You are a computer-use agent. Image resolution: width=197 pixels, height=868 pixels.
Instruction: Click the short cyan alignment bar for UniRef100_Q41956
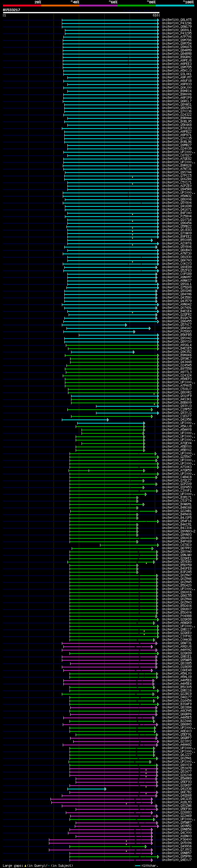[x=85, y=419]
